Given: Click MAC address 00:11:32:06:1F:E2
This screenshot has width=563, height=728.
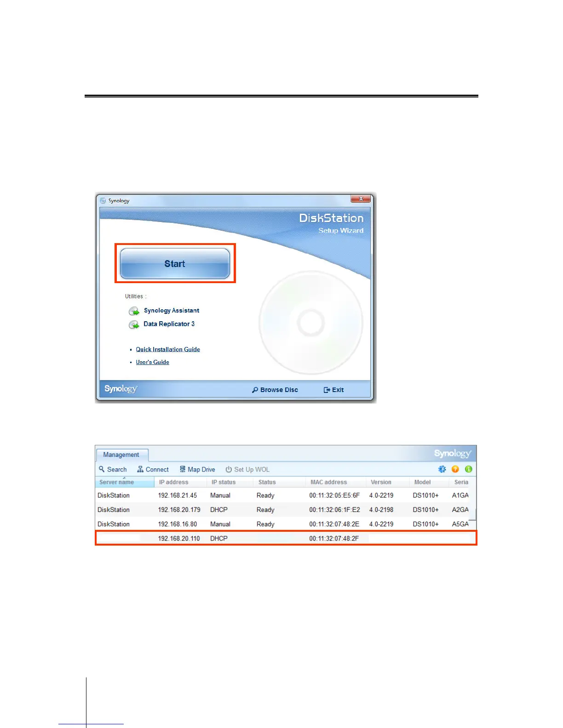Looking at the screenshot, I should coord(334,510).
